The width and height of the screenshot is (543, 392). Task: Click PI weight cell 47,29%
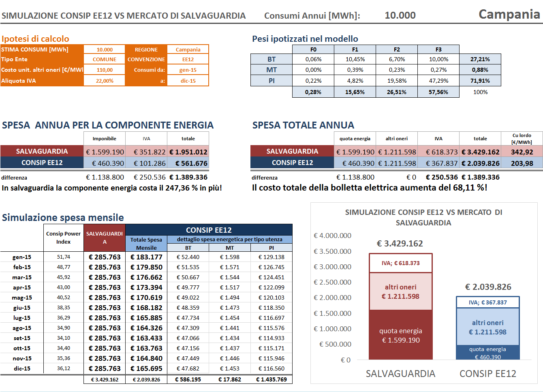(438, 81)
